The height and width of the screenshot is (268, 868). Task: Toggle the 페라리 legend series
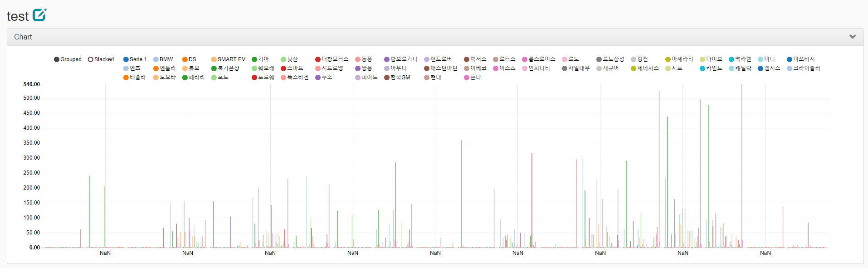pos(194,78)
